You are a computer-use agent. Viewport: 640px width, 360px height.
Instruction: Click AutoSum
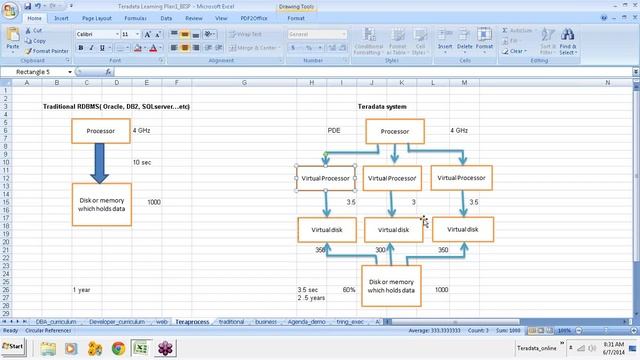pyautogui.click(x=518, y=31)
